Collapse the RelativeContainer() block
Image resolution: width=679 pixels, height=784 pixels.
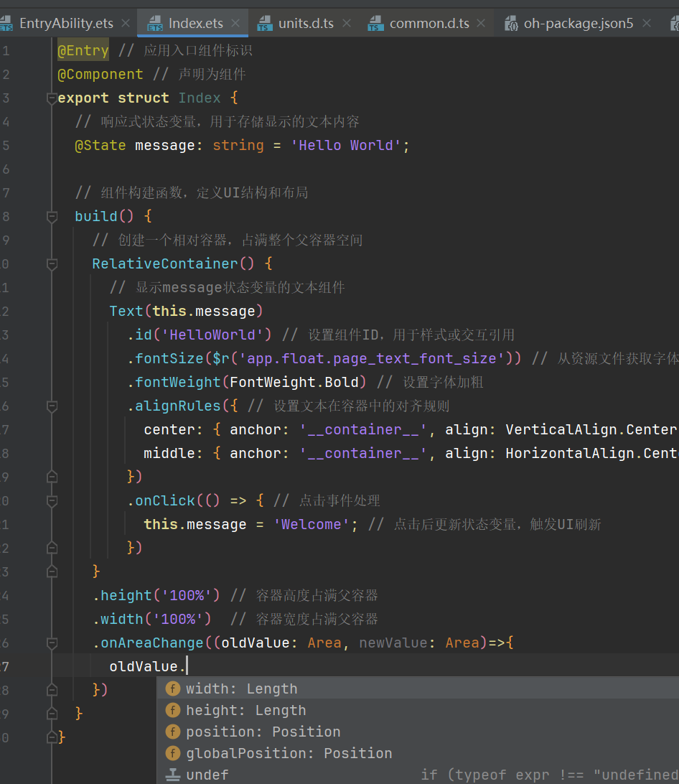pos(52,264)
